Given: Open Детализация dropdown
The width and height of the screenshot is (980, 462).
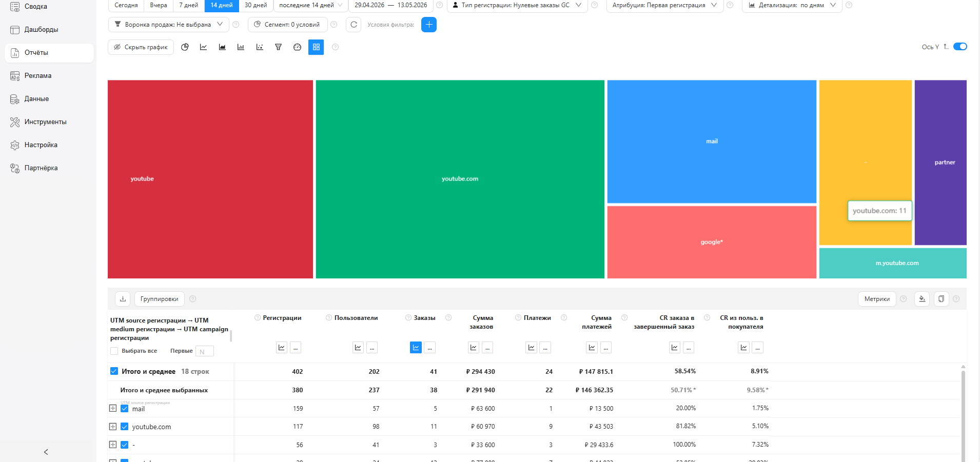Looking at the screenshot, I should (792, 5).
